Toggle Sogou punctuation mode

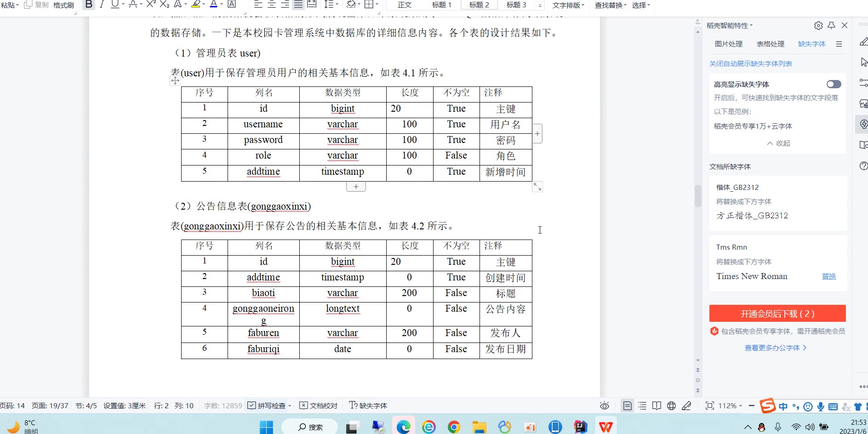796,406
